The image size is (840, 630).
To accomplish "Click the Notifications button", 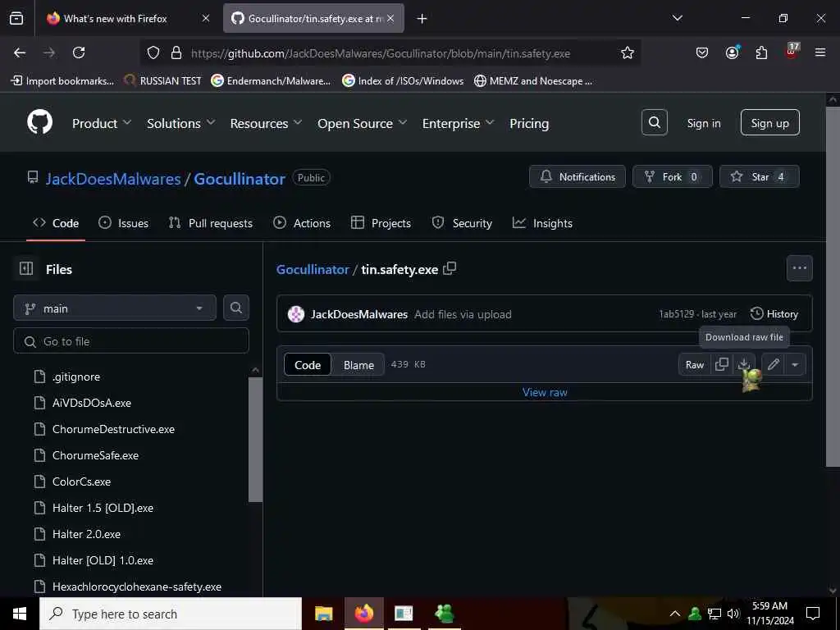I will click(577, 176).
